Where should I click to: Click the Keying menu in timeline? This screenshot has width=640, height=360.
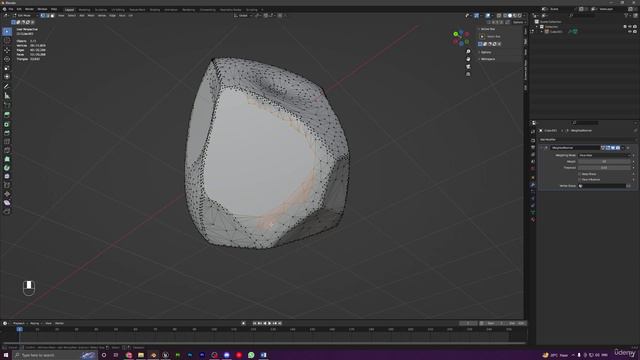coord(35,323)
